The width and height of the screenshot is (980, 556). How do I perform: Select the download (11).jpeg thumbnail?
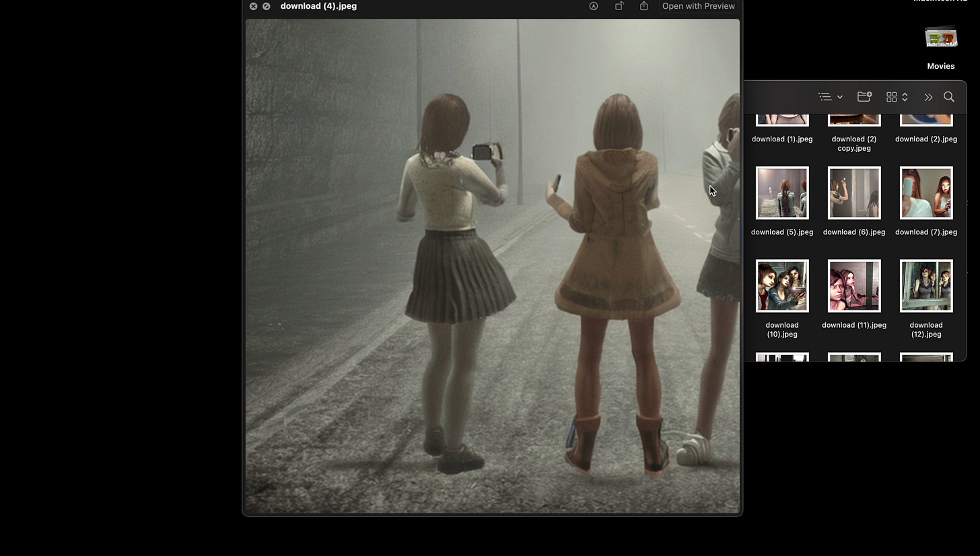[x=854, y=286]
